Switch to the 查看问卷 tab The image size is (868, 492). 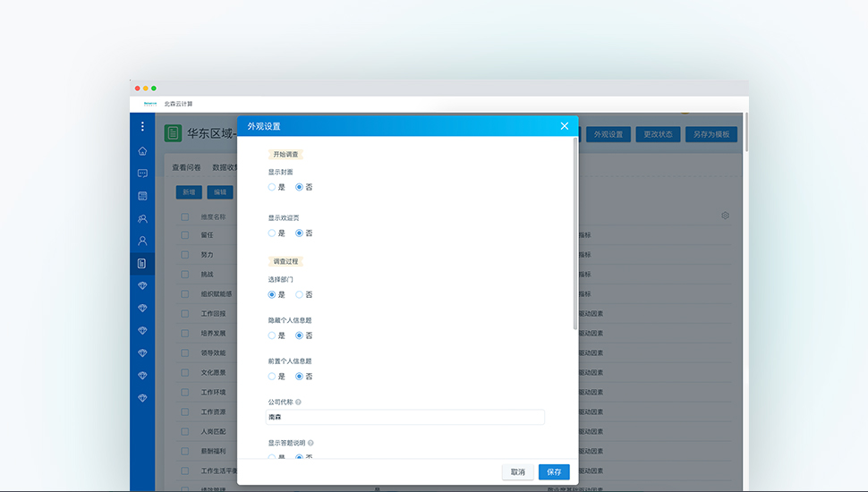coord(186,167)
